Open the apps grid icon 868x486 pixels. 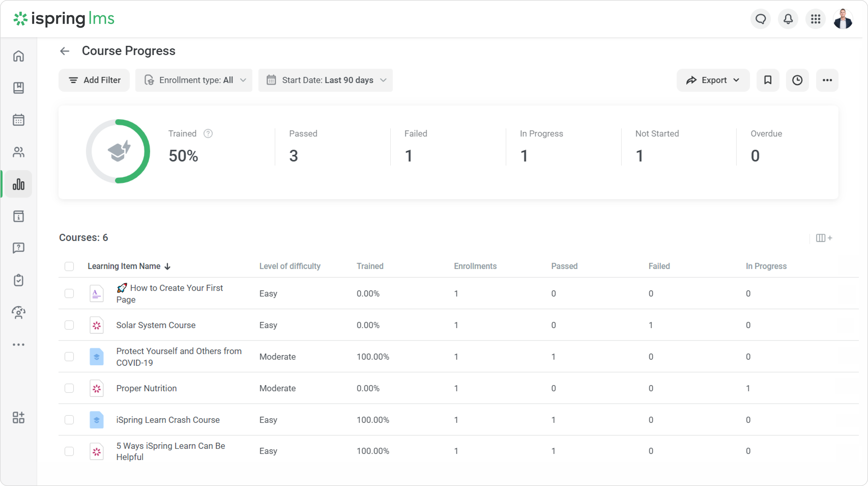coord(815,19)
